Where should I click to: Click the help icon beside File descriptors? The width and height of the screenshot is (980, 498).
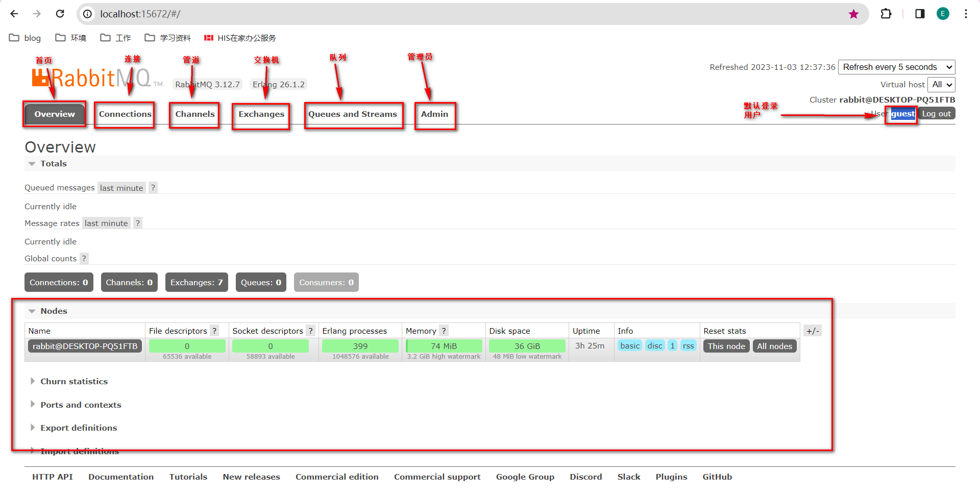214,331
